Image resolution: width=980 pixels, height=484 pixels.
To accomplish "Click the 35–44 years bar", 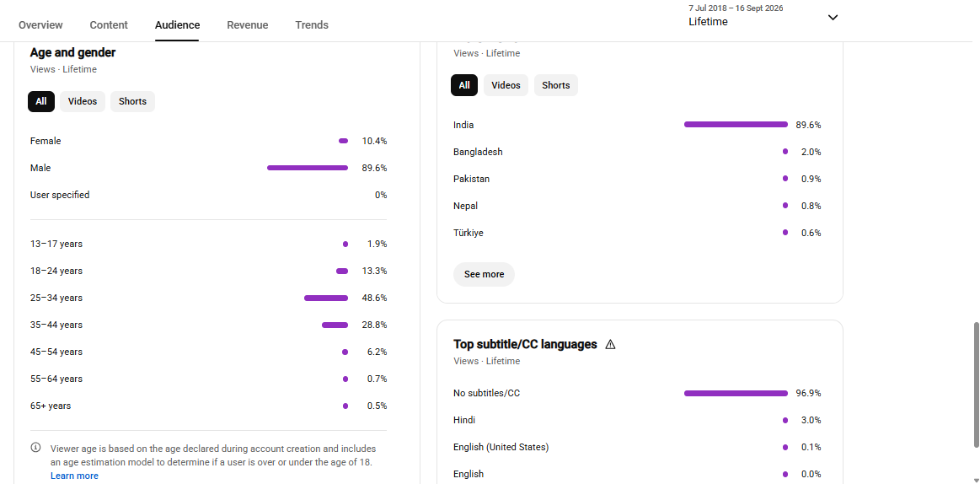I will pos(335,325).
